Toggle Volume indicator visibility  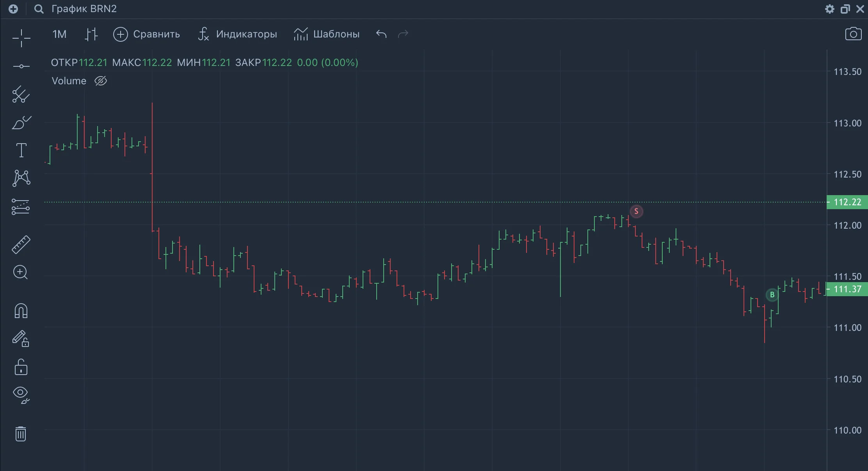coord(101,81)
